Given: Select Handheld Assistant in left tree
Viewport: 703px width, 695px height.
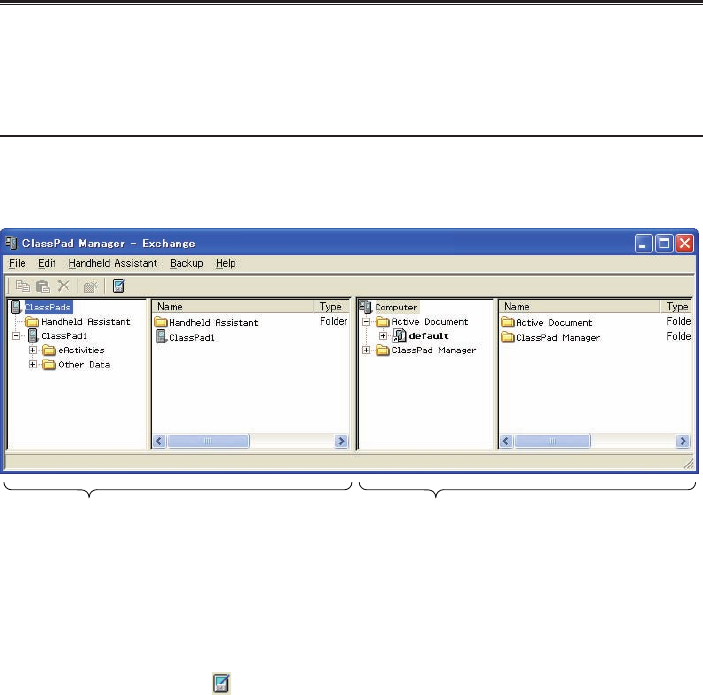Looking at the screenshot, I should click(86, 321).
